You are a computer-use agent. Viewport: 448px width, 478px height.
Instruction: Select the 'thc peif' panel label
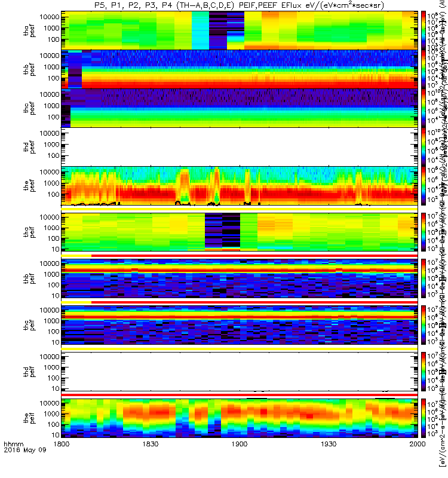pos(29,325)
